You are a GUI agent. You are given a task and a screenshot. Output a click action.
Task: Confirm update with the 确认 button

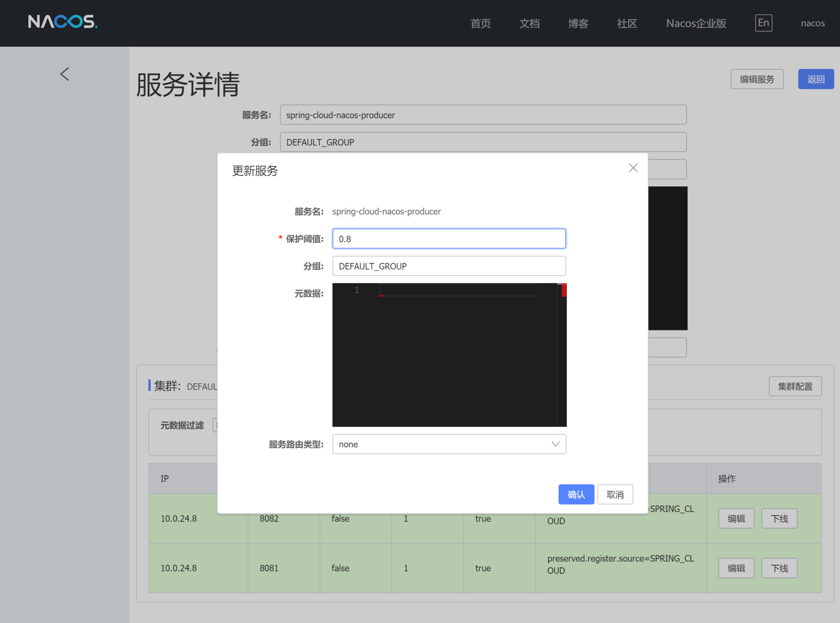(576, 494)
